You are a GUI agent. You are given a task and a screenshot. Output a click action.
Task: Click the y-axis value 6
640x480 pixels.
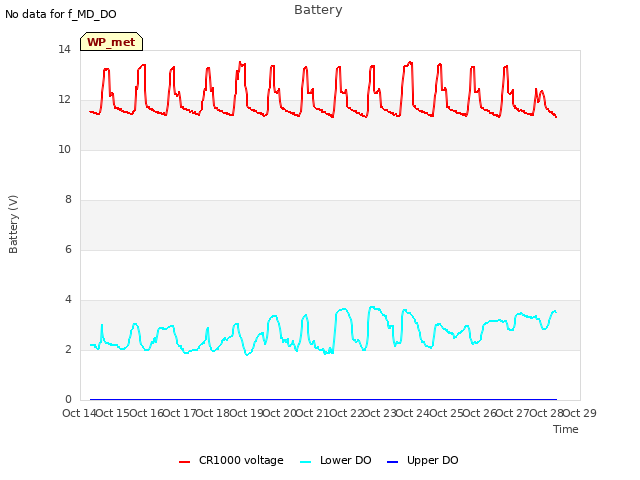(x=68, y=250)
